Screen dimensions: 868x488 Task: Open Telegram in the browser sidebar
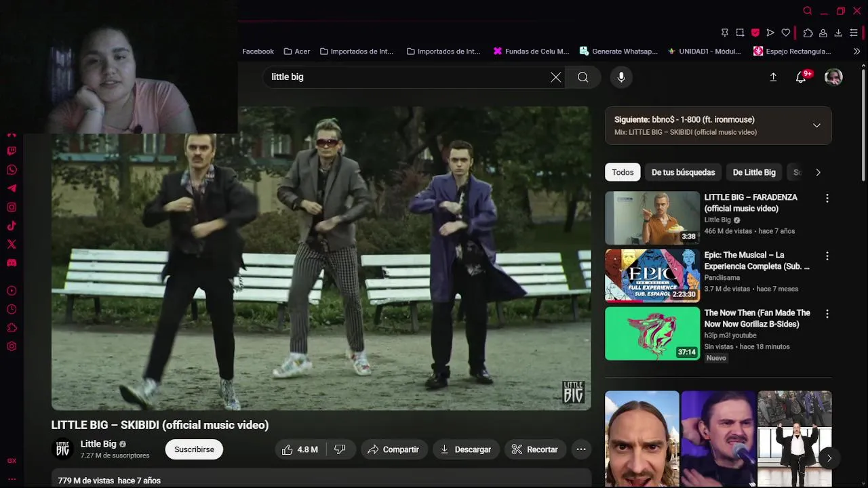[12, 188]
